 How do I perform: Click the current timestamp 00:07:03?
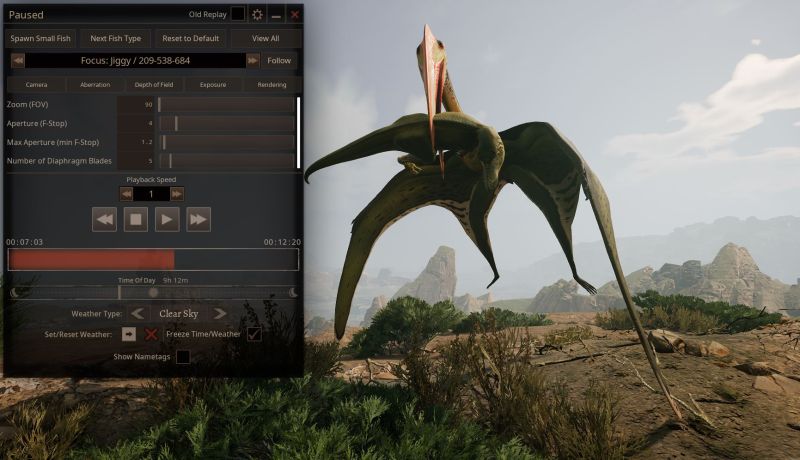tap(24, 242)
